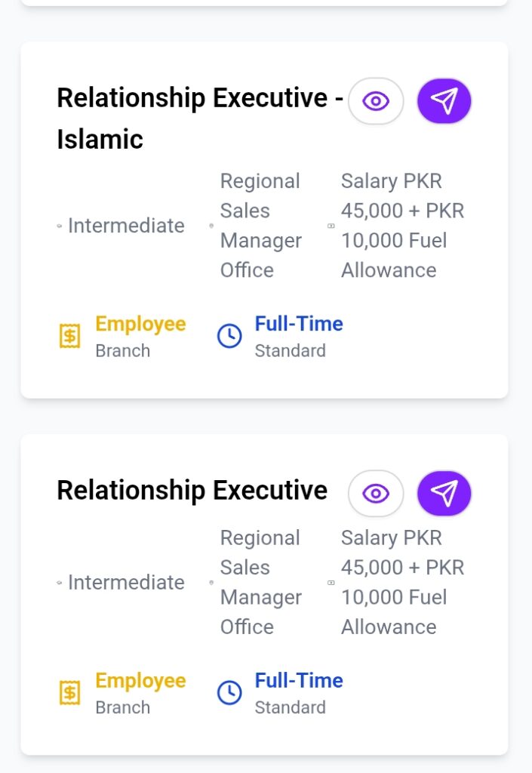Open the Relationship Executive - Islamic job listing
The height and width of the screenshot is (773, 532).
pyautogui.click(x=199, y=118)
